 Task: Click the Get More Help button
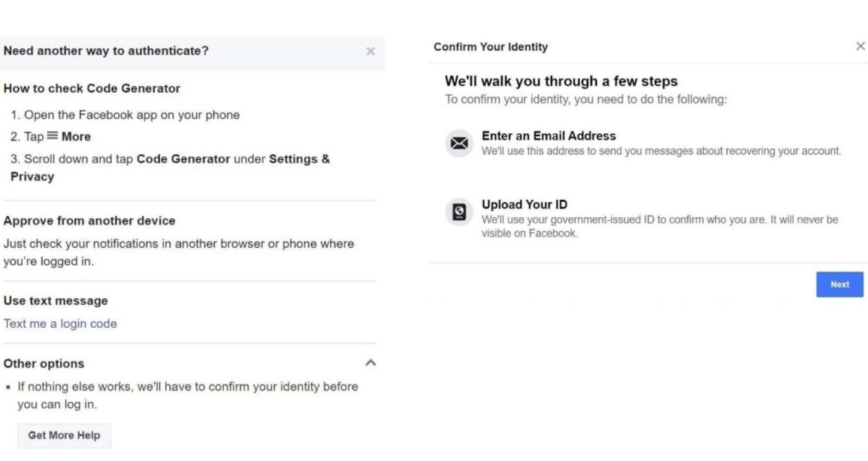[64, 435]
